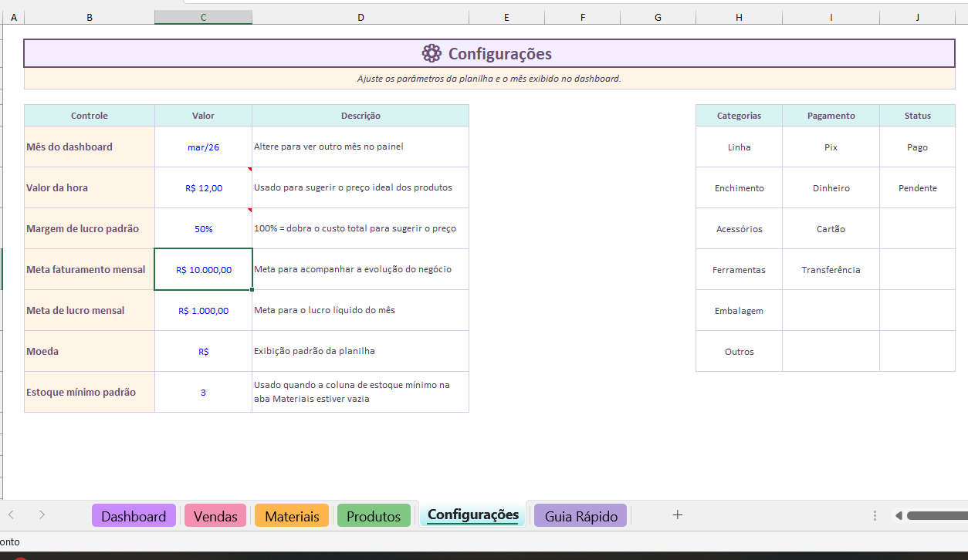Click the Meta faturamento mensal label
The image size is (968, 560).
90,269
